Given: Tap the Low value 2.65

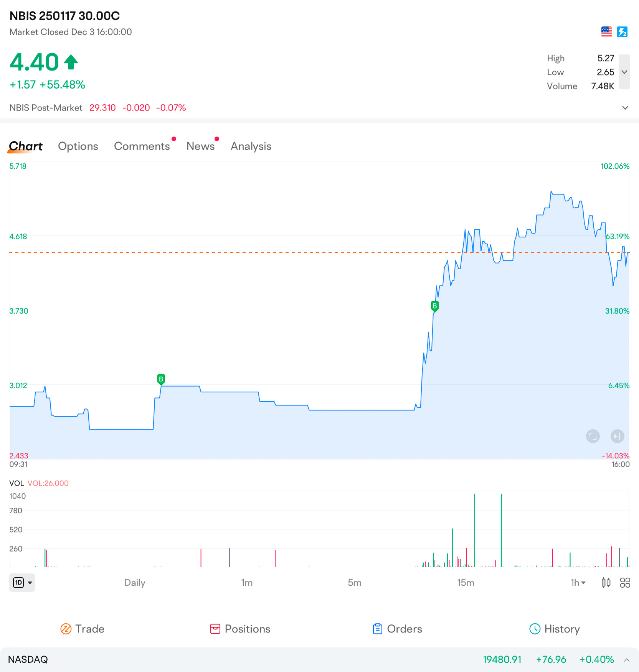Looking at the screenshot, I should pyautogui.click(x=605, y=72).
